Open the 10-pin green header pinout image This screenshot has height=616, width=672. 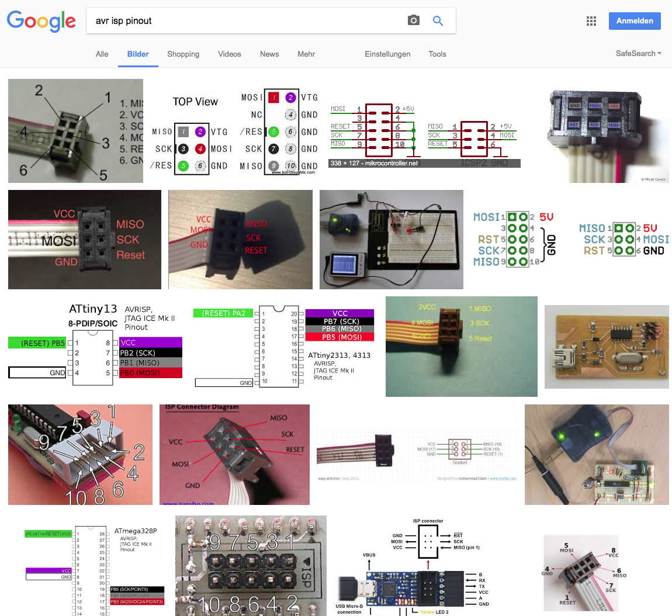[x=515, y=240]
